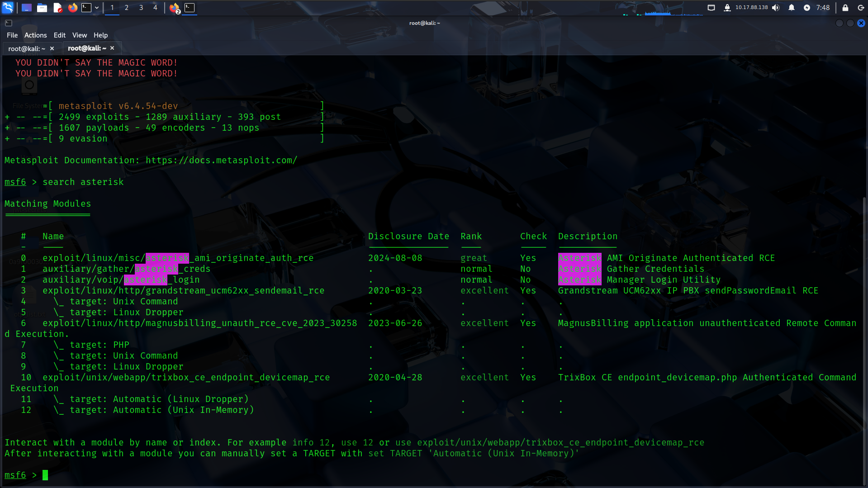Click 'Asterisk Manager Login Utility' description

[640, 280]
